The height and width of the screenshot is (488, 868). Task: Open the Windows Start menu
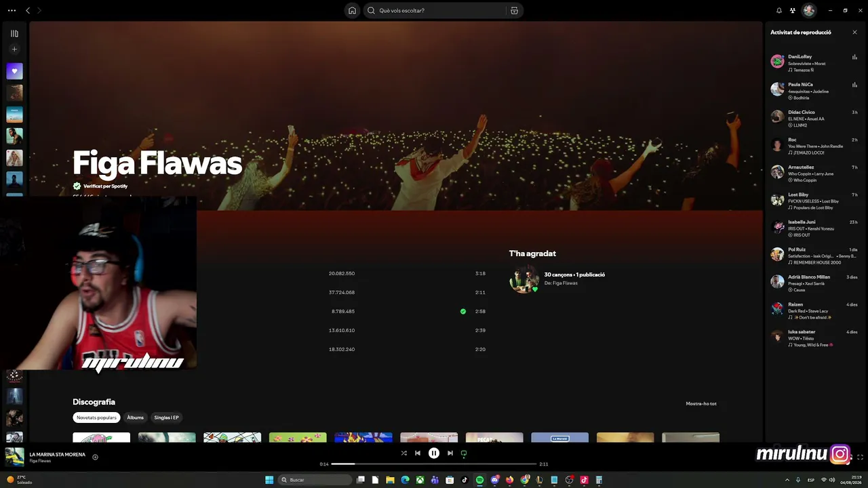[269, 480]
